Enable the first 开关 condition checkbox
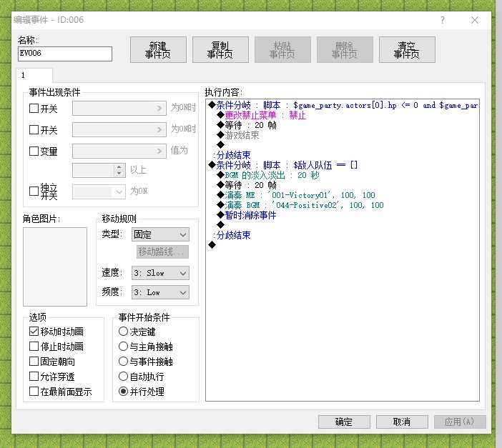 [x=34, y=108]
